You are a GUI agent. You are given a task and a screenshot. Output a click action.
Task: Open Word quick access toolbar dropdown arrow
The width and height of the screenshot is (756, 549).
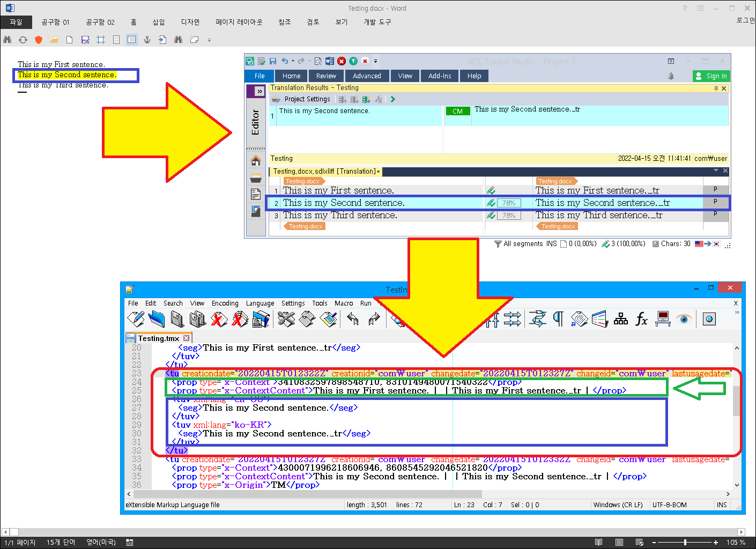click(x=209, y=40)
